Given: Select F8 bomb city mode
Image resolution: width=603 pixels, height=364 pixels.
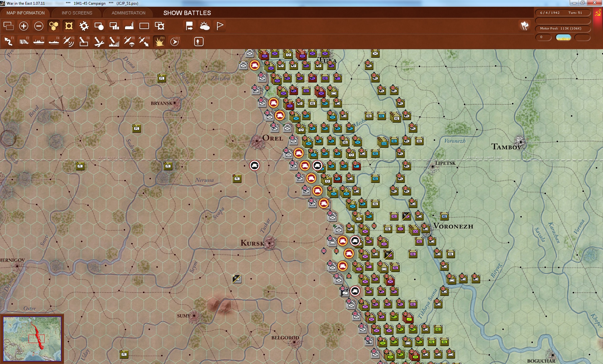Looking at the screenshot, I should 114,41.
